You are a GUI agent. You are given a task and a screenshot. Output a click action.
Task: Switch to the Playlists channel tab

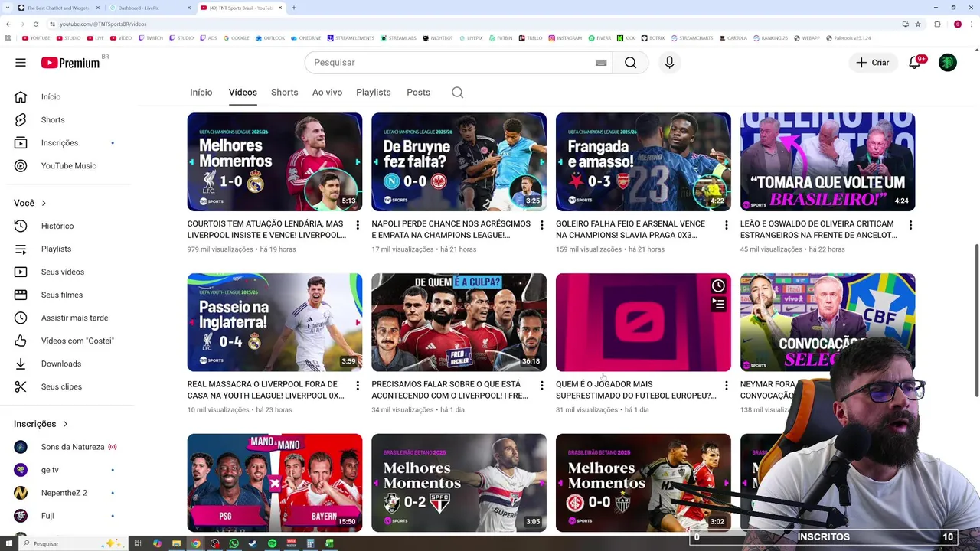pos(373,93)
